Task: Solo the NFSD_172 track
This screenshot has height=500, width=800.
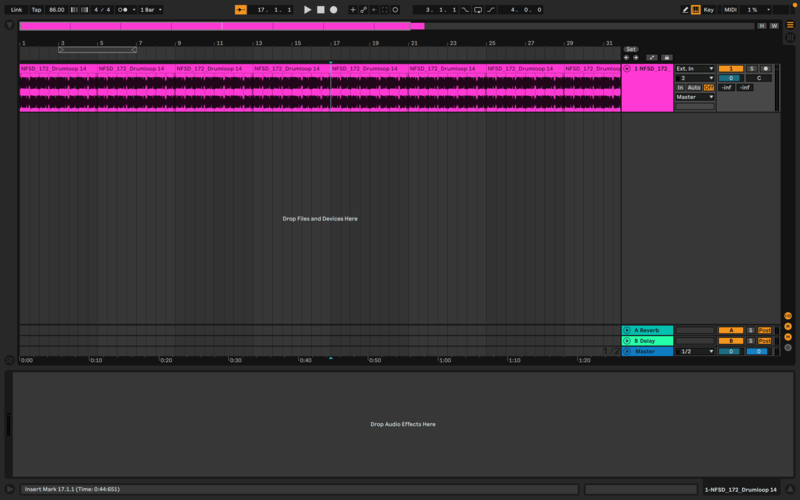Action: 751,68
